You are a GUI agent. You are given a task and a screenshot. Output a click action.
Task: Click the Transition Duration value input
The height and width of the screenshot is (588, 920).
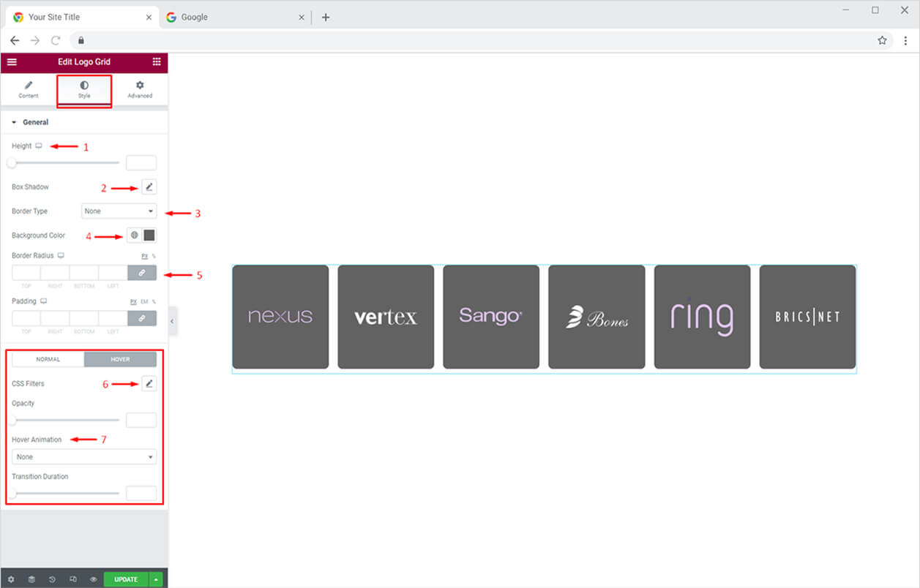coord(141,493)
